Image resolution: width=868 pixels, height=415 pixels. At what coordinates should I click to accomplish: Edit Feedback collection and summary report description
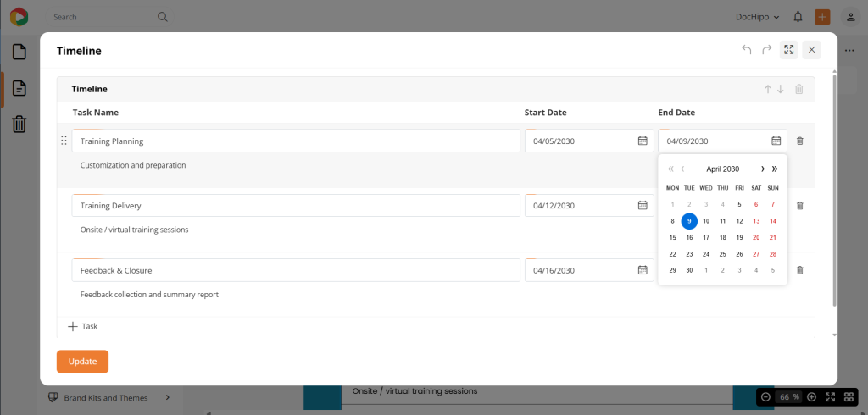pyautogui.click(x=149, y=295)
